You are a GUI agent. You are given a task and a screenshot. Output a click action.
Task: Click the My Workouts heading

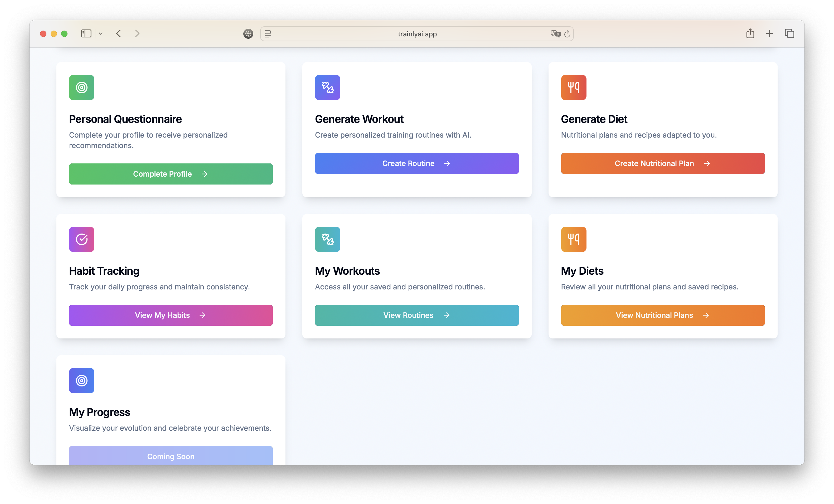click(x=347, y=271)
